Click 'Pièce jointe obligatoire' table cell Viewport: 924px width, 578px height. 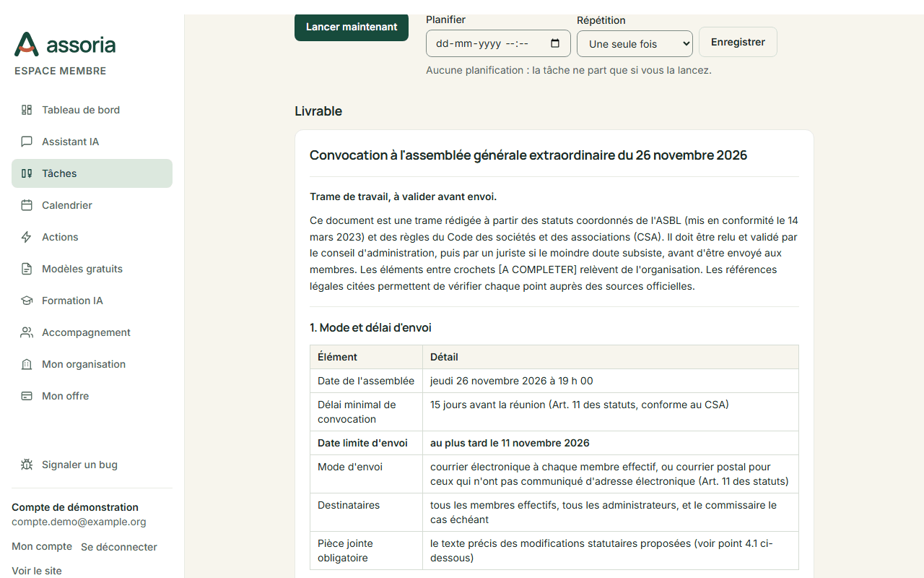[x=366, y=551]
